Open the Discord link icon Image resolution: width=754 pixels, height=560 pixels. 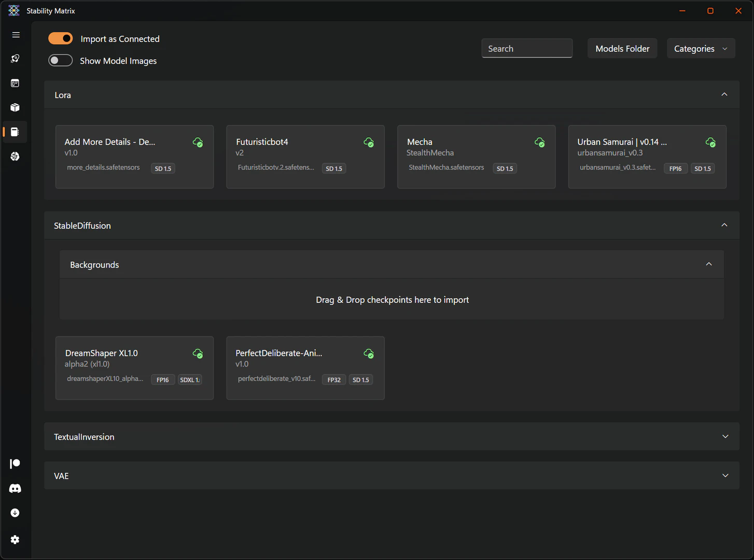(x=15, y=488)
